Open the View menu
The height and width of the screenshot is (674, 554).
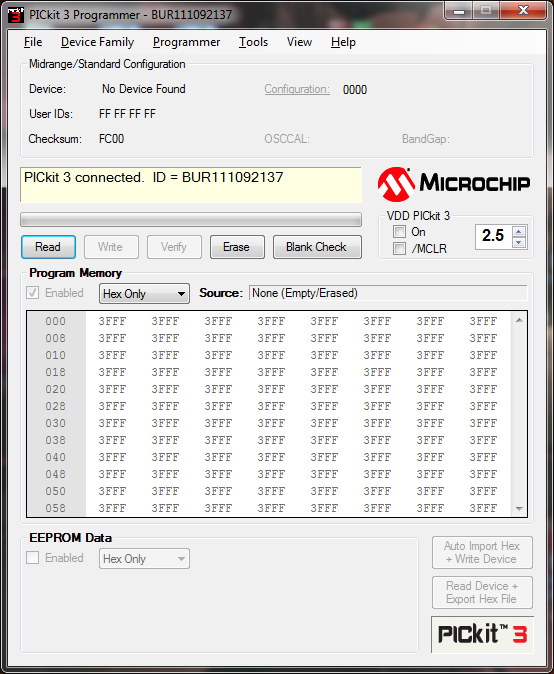[x=300, y=42]
